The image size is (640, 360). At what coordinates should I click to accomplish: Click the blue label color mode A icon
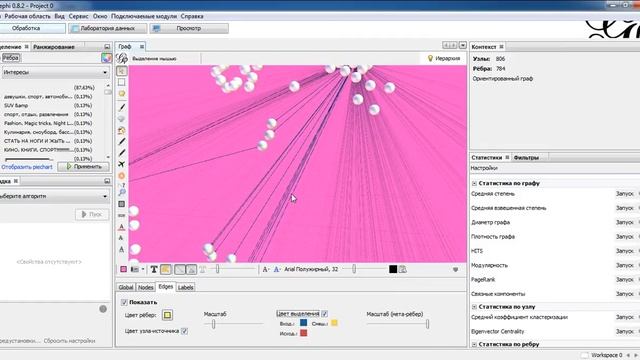(x=277, y=269)
